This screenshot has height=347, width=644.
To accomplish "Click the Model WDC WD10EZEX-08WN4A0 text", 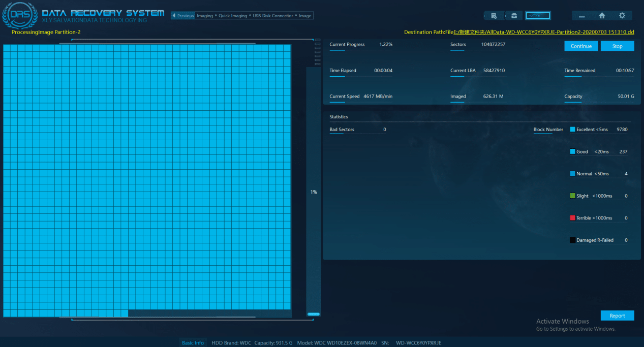I will (337, 343).
